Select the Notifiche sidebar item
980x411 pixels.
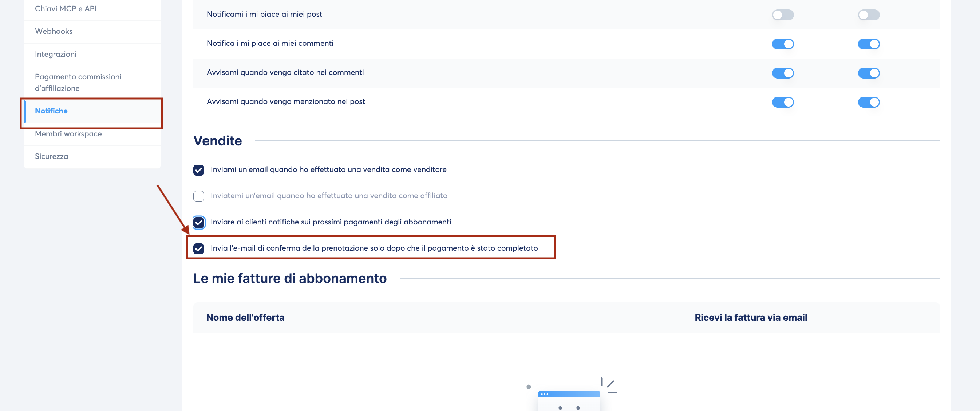(x=51, y=111)
